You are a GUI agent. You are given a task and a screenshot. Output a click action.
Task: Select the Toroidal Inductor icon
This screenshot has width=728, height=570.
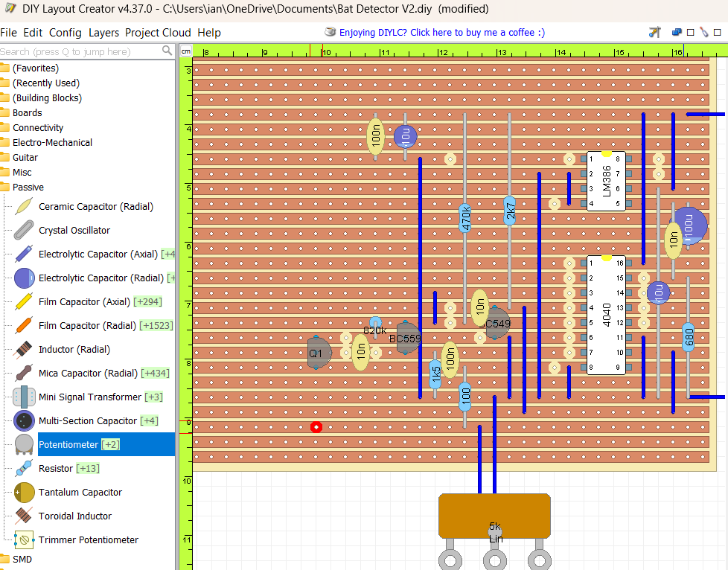tap(24, 516)
